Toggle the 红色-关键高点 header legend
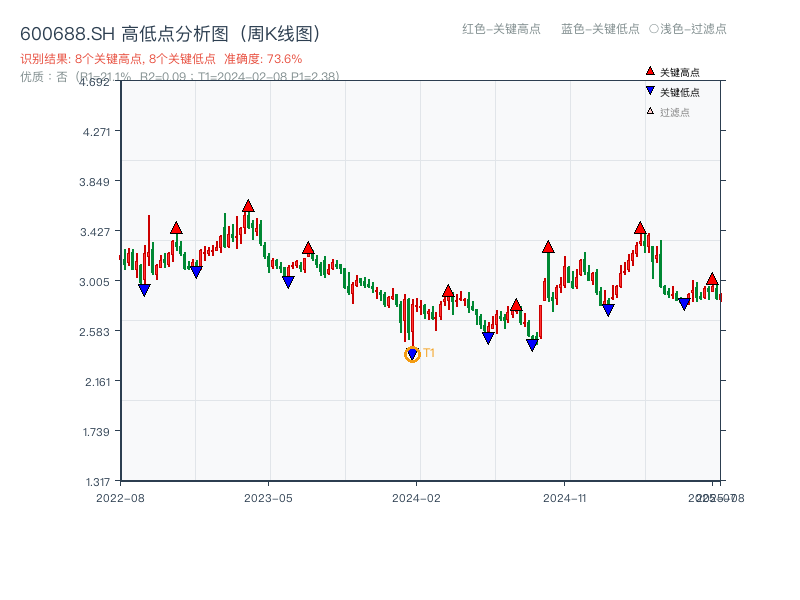The image size is (800, 600). pos(501,29)
